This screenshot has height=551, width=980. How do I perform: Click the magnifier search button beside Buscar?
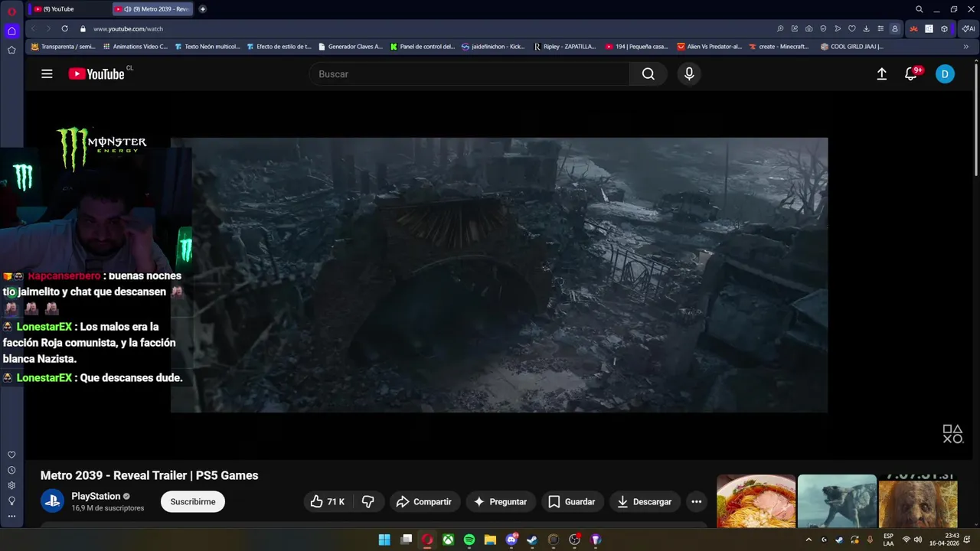(x=648, y=74)
